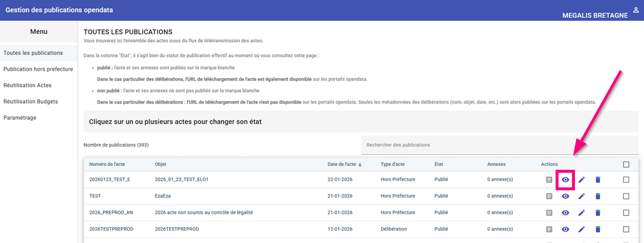Open document icon for 2026TESTPREPROD row

(549, 229)
